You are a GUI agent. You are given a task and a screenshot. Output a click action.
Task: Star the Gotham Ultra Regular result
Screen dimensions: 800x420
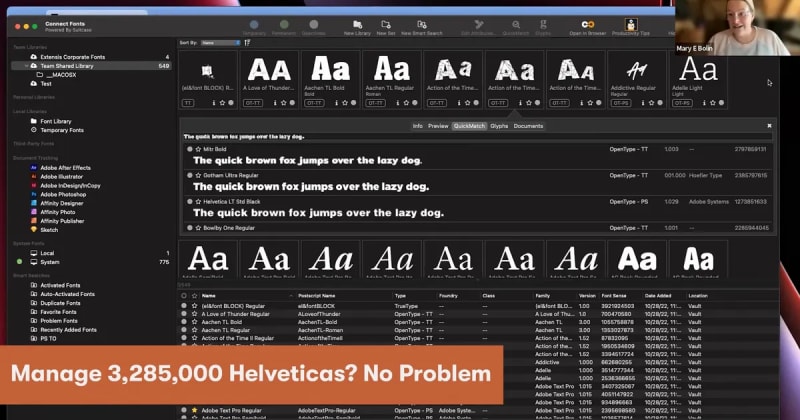tap(198, 176)
